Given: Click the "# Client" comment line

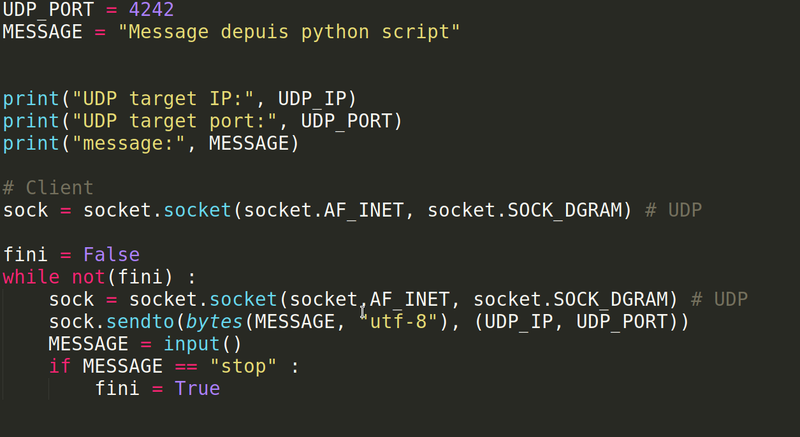Looking at the screenshot, I should 48,188.
